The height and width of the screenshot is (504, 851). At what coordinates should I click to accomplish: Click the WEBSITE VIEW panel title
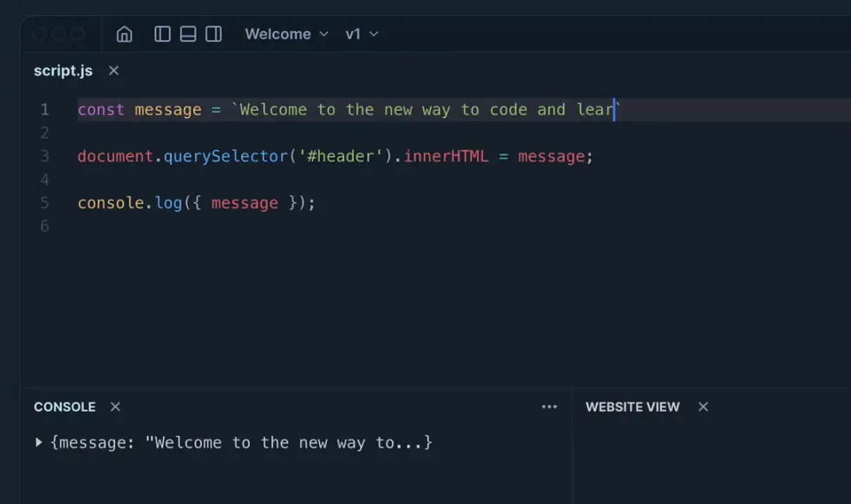pos(632,406)
